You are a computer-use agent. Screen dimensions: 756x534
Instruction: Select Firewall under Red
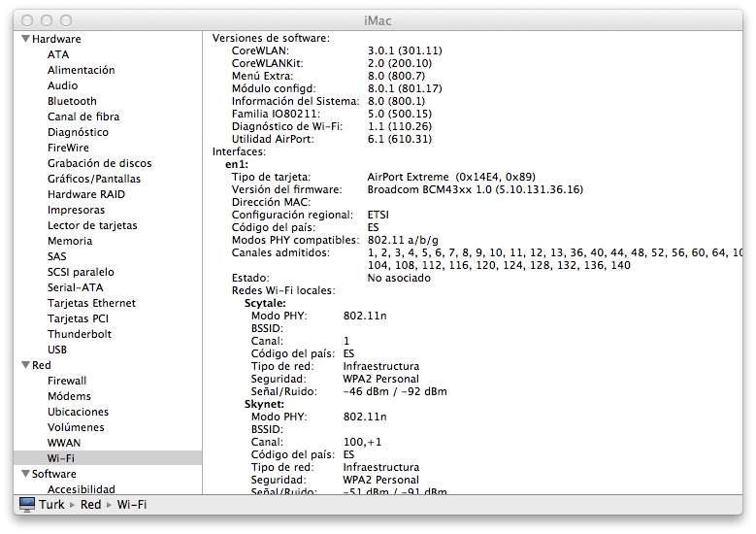pyautogui.click(x=67, y=381)
